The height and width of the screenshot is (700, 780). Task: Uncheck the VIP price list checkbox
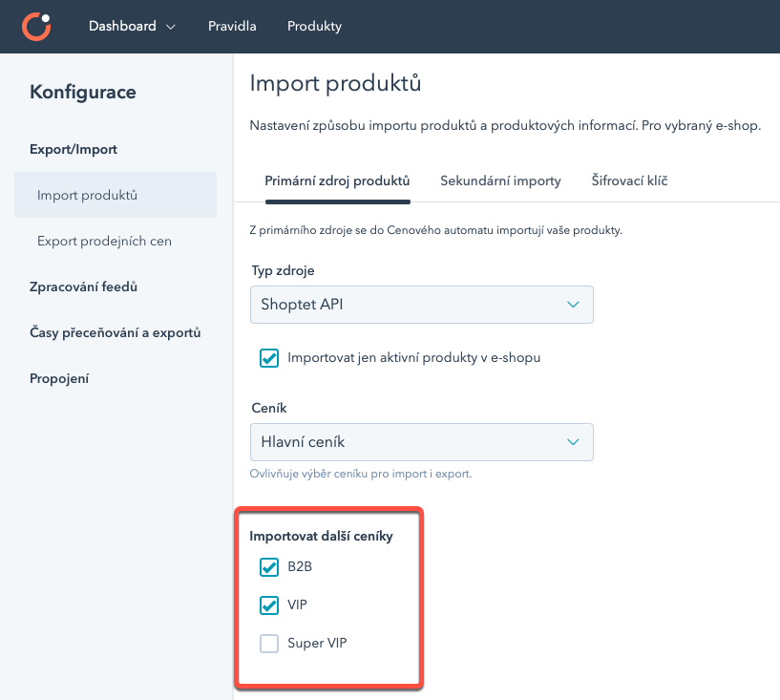(269, 605)
